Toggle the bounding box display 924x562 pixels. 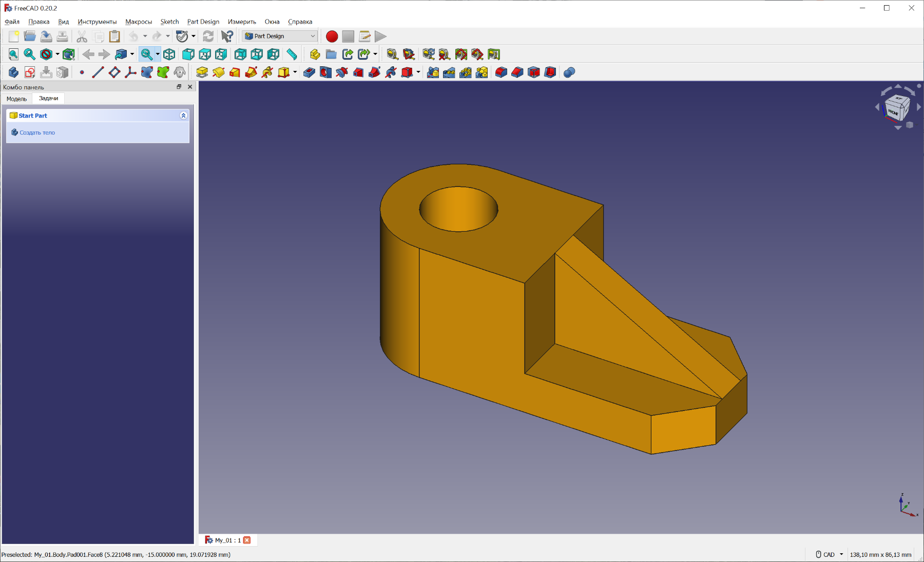point(69,54)
